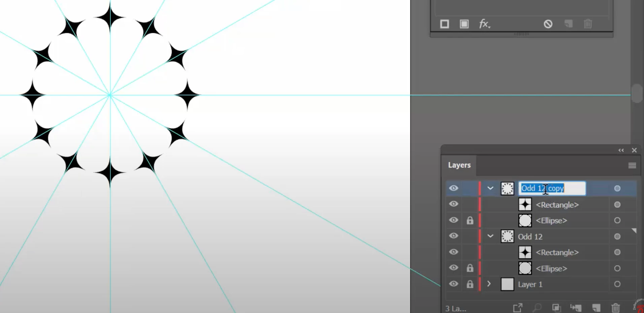Unlock the Ellipse under Odd 12 copy

click(x=470, y=220)
